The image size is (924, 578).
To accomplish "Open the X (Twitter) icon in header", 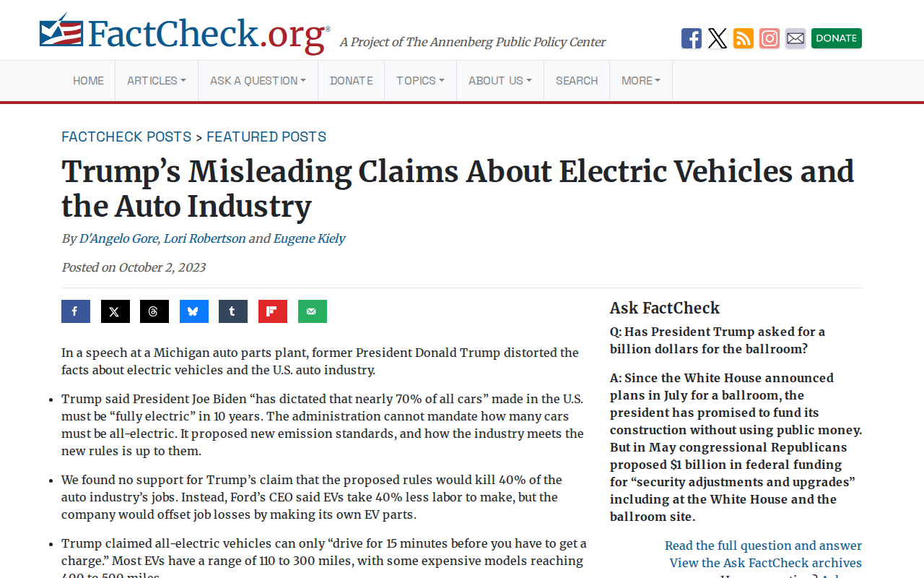I will 718,38.
